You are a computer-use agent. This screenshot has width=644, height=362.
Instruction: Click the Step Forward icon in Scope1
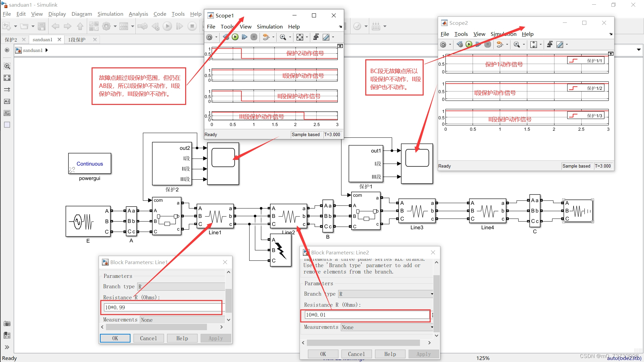coord(244,37)
